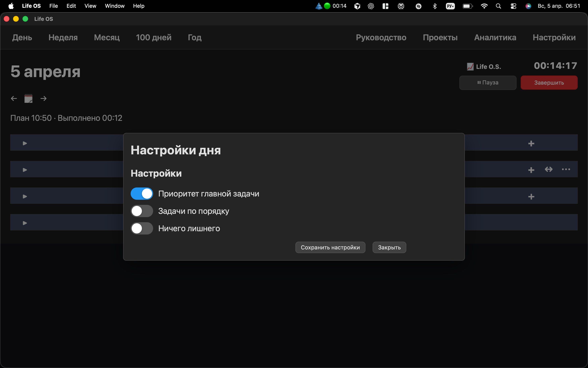This screenshot has width=588, height=368.
Task: Finish the session with 'Завершить'
Action: pos(549,83)
